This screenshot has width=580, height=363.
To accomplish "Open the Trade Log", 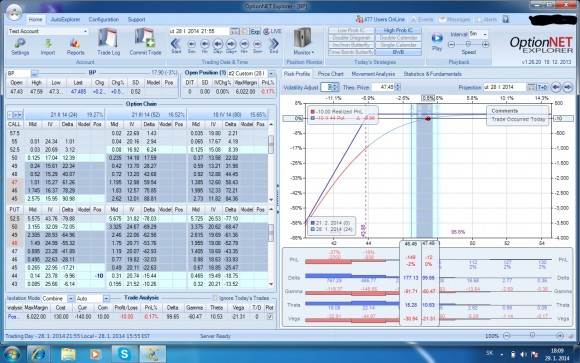I will (x=108, y=42).
